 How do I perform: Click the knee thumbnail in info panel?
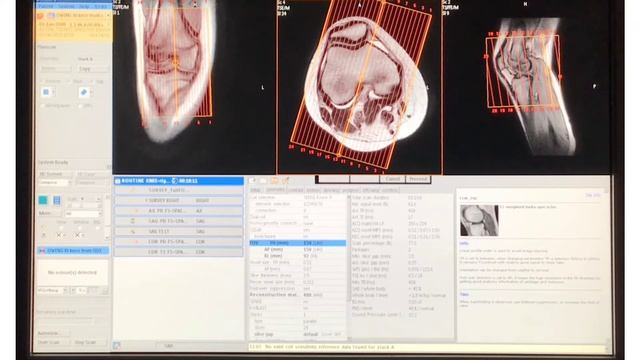[x=479, y=220]
